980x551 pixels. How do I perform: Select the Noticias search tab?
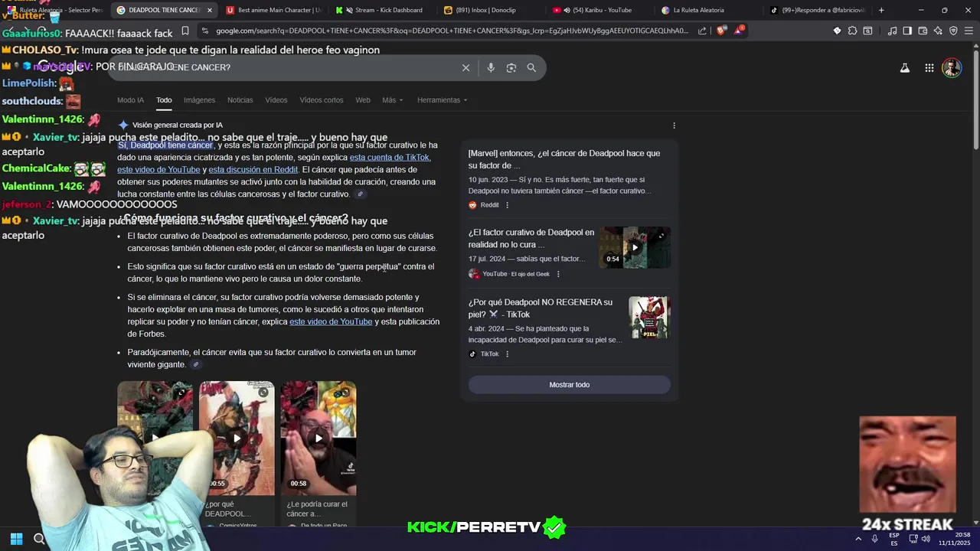pyautogui.click(x=240, y=100)
